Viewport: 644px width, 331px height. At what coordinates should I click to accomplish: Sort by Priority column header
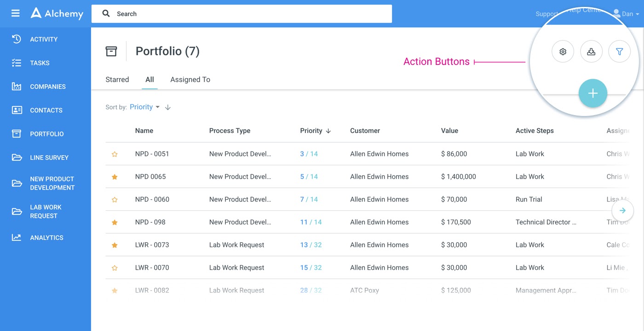(316, 131)
